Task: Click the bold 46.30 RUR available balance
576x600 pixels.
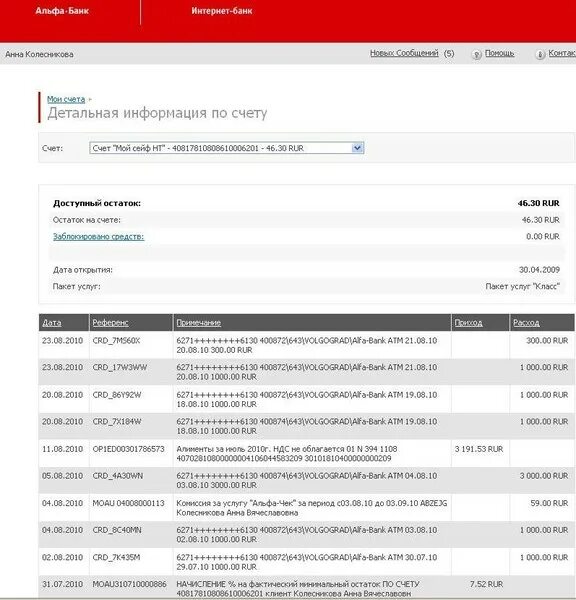Action: [x=538, y=203]
